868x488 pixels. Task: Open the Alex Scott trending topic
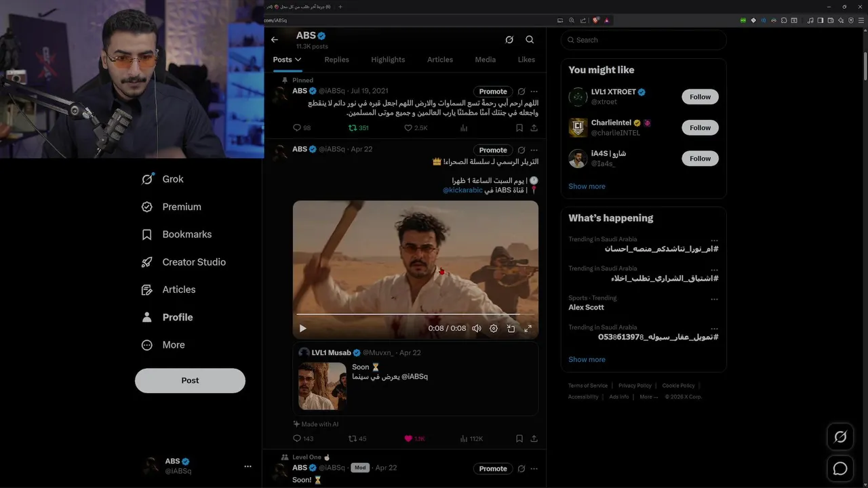(x=586, y=307)
